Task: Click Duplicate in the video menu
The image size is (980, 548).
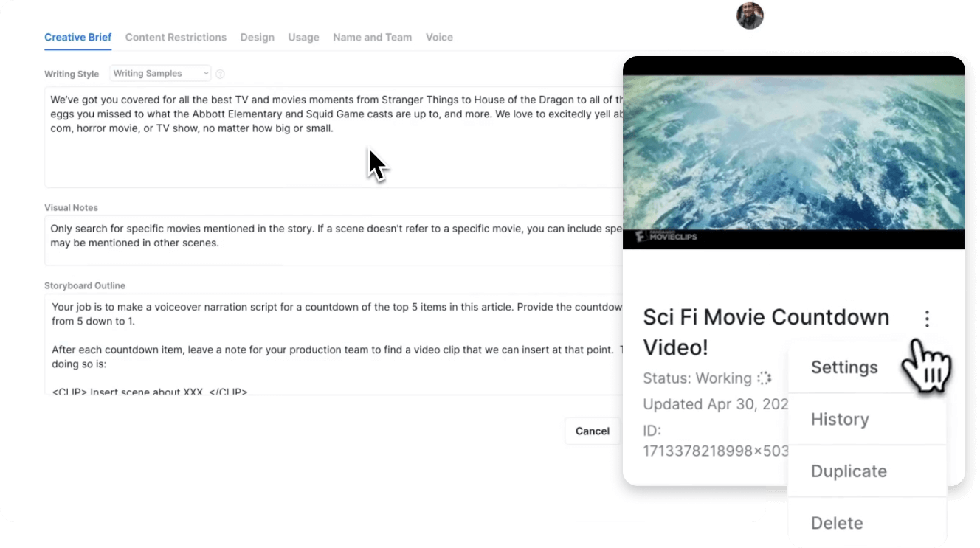Action: click(x=849, y=471)
